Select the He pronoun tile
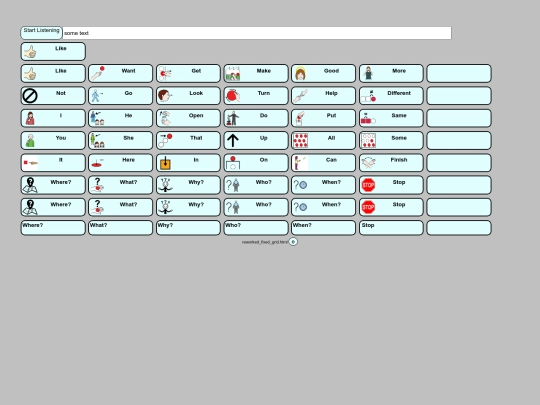This screenshot has width=540, height=405. click(121, 118)
